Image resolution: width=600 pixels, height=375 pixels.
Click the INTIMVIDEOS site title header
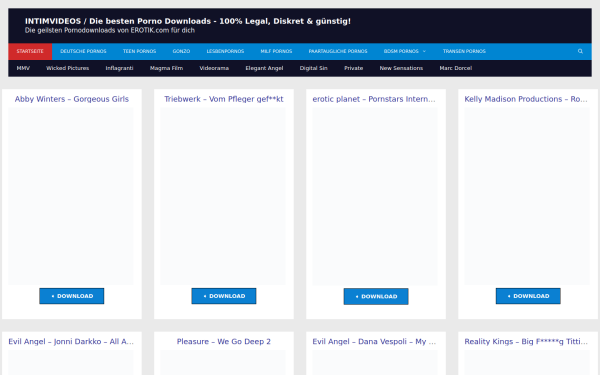tap(188, 21)
